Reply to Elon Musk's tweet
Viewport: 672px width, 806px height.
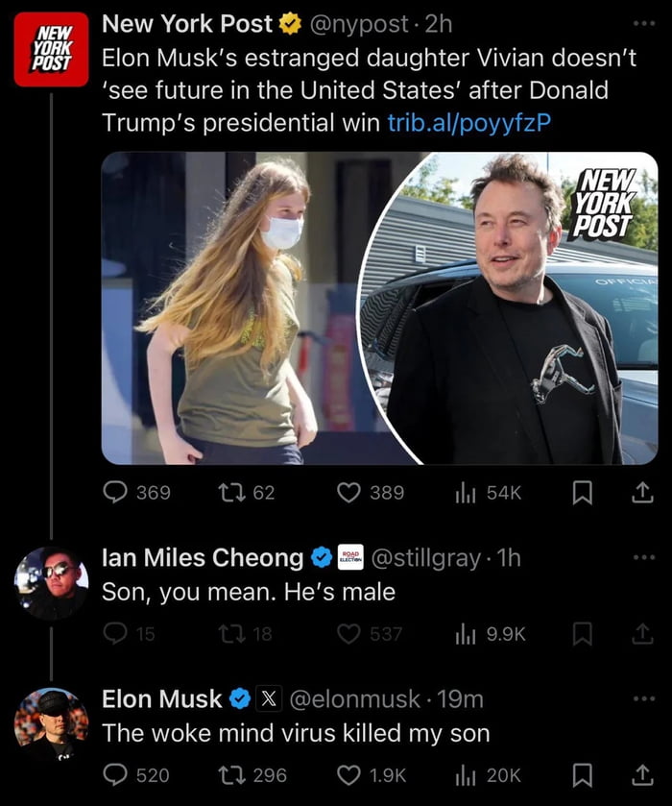(x=115, y=774)
